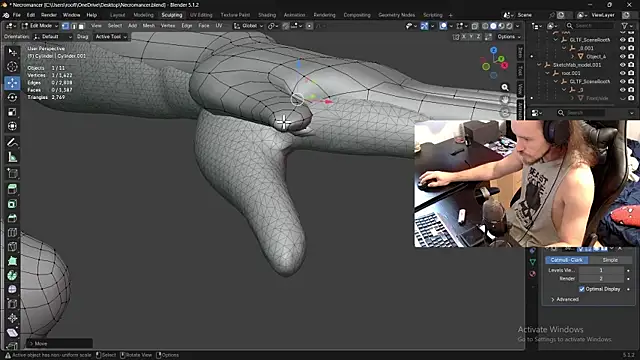Select the Knife tool
The height and width of the screenshot is (360, 640).
[12, 247]
